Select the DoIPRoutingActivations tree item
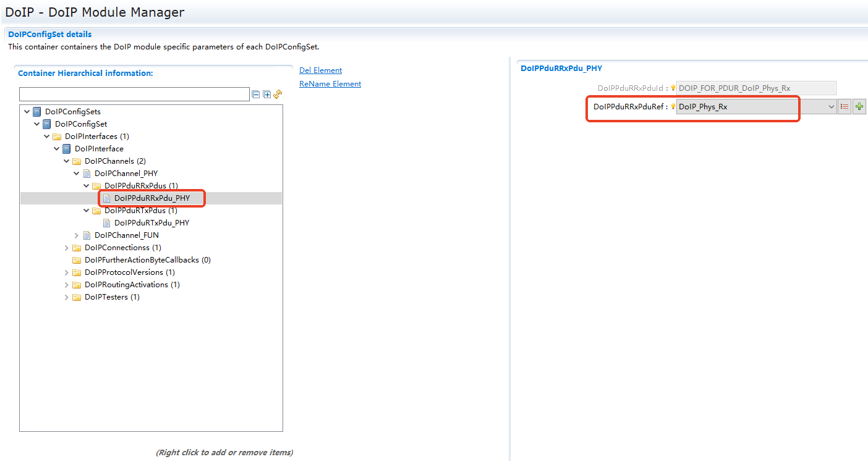Viewport: 868px width, 467px height. [x=132, y=285]
